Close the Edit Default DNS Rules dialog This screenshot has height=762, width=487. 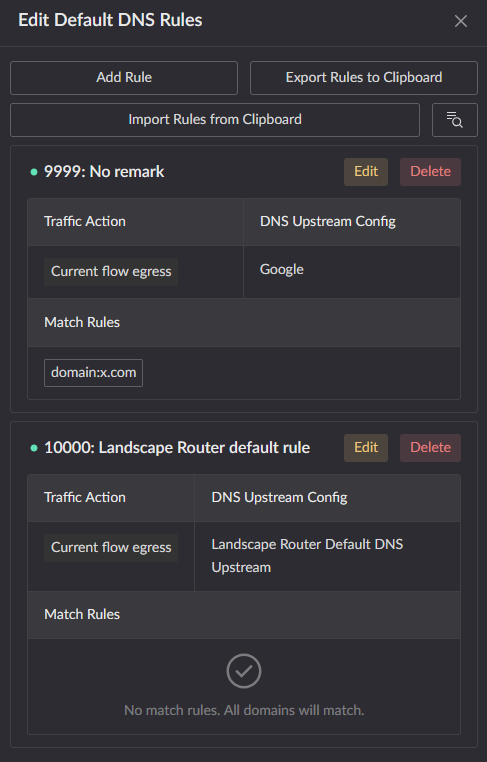click(x=460, y=21)
